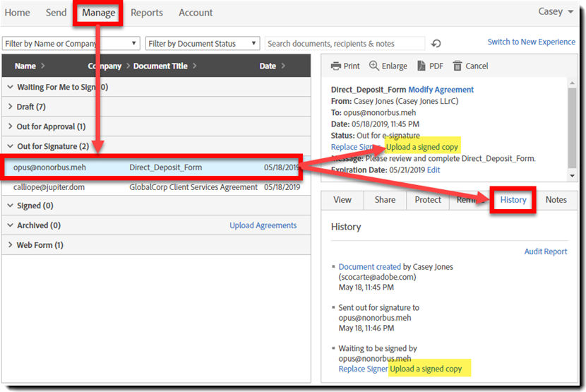Image resolution: width=586 pixels, height=392 pixels.
Task: Click the search documents input field
Action: pos(345,43)
